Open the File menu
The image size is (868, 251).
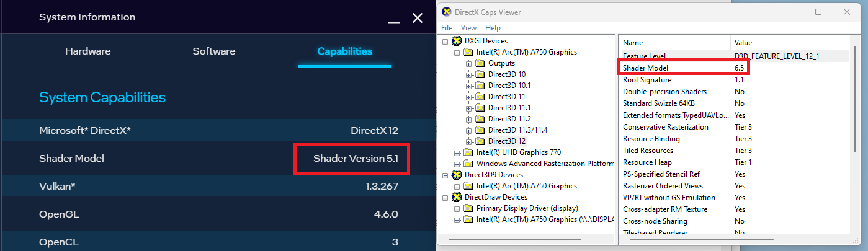point(447,28)
